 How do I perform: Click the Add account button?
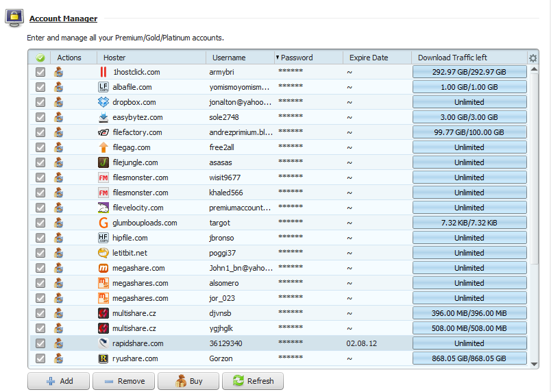click(59, 381)
